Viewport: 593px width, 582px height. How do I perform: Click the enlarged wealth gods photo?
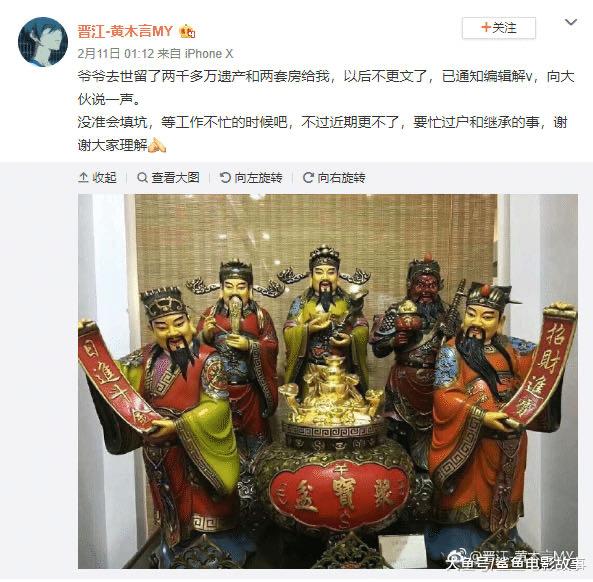[x=328, y=381]
